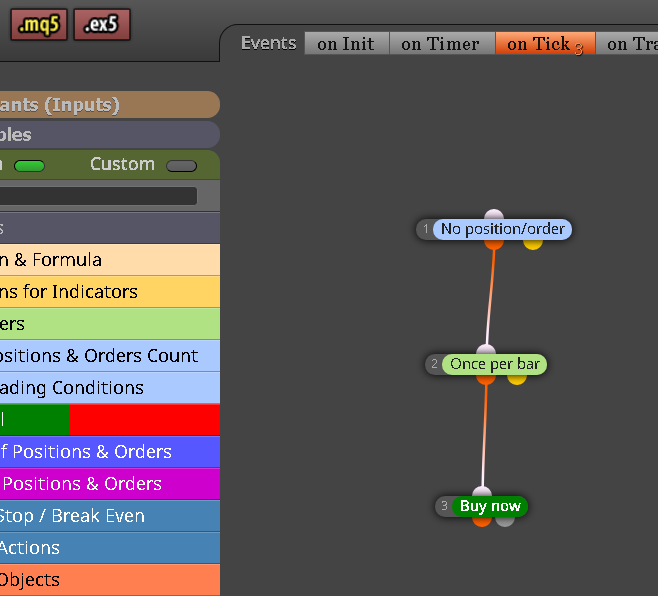The width and height of the screenshot is (658, 596).
Task: Click orange output connector of Once per bar
Action: click(x=486, y=379)
